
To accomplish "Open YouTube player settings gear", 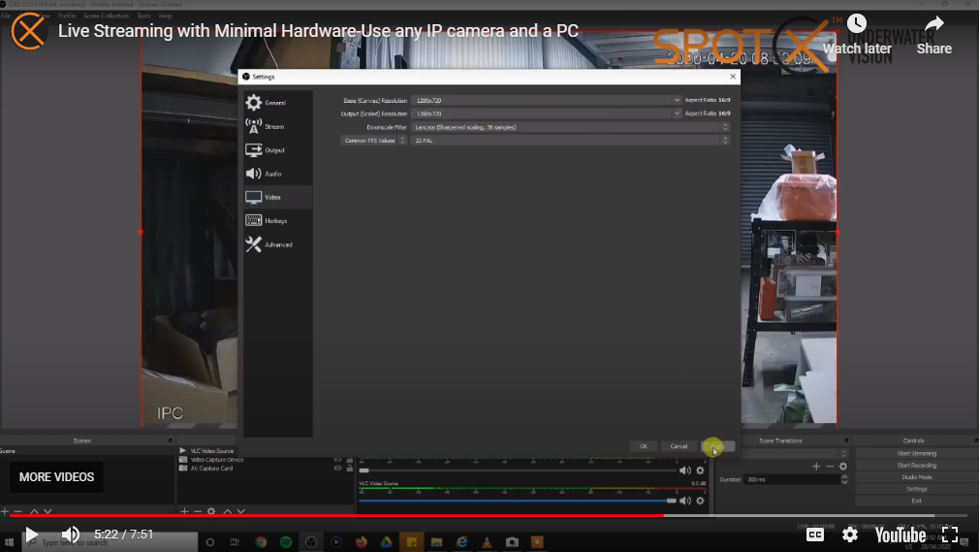I will (x=850, y=536).
